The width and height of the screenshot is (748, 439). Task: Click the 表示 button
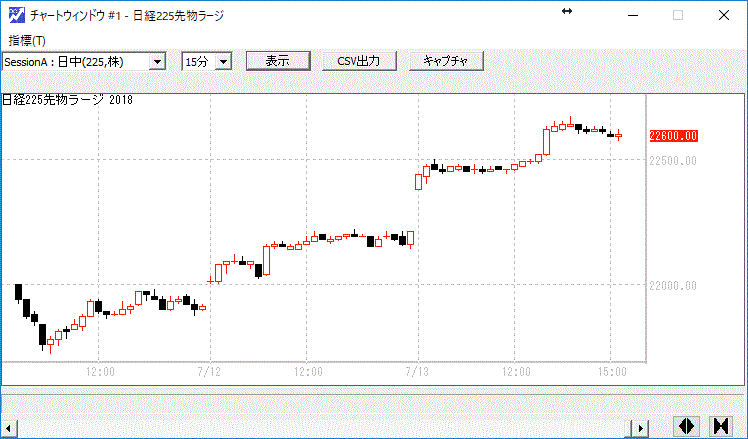(x=278, y=61)
